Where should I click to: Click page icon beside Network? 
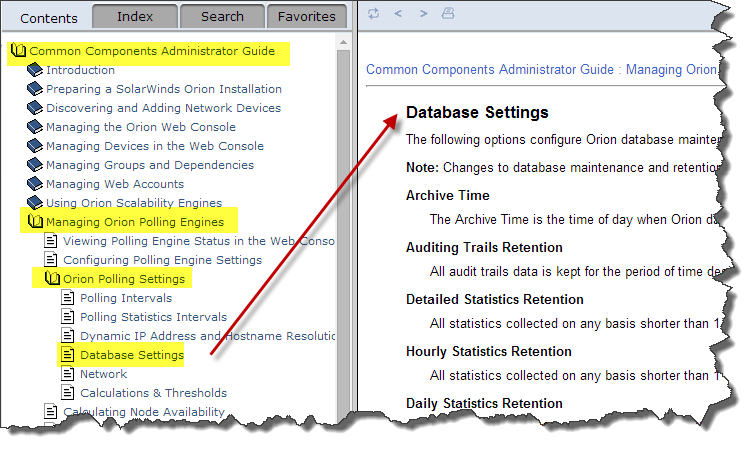point(68,374)
